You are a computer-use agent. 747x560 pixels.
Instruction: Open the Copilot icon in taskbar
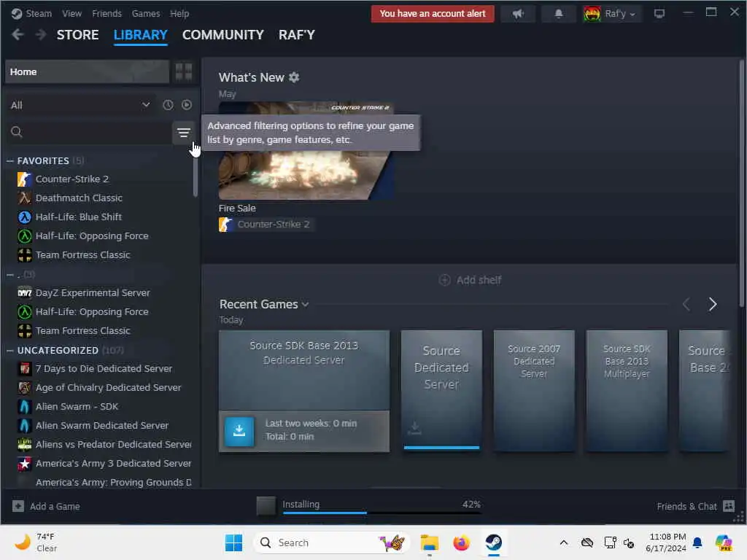point(724,542)
